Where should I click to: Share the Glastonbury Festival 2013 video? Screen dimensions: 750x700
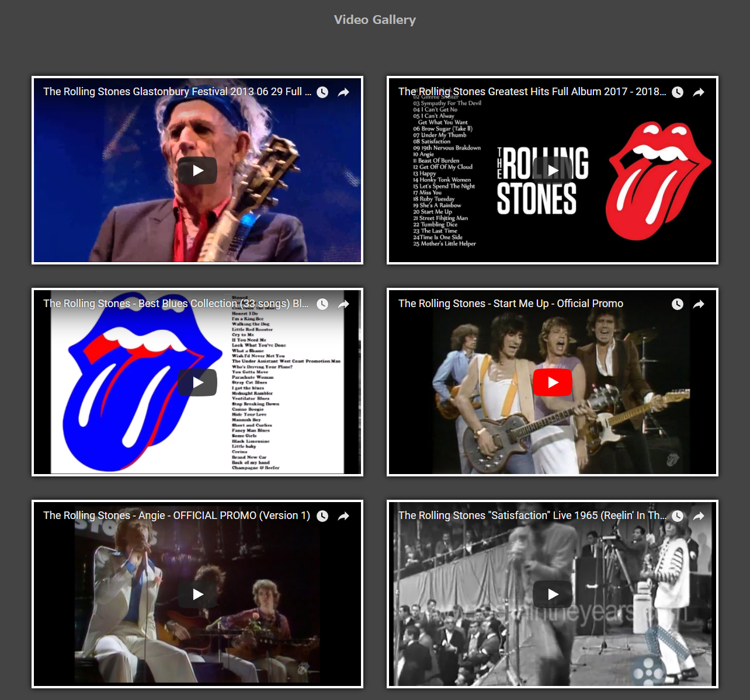343,92
